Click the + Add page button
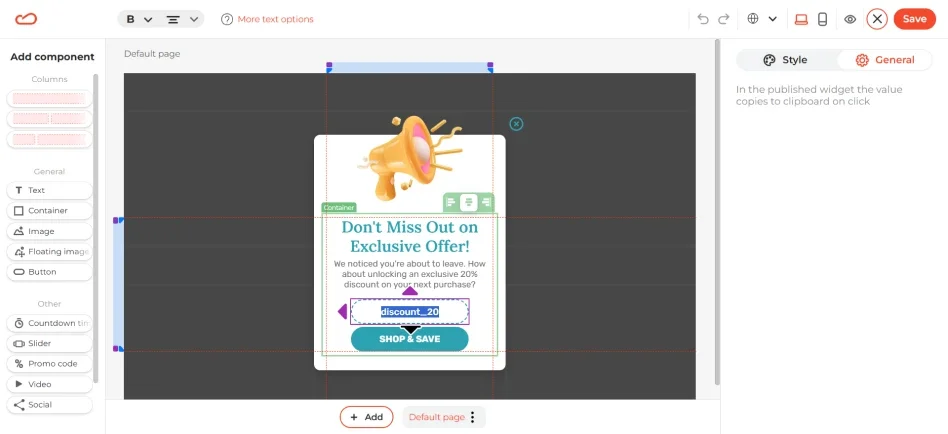948x434 pixels. point(366,417)
